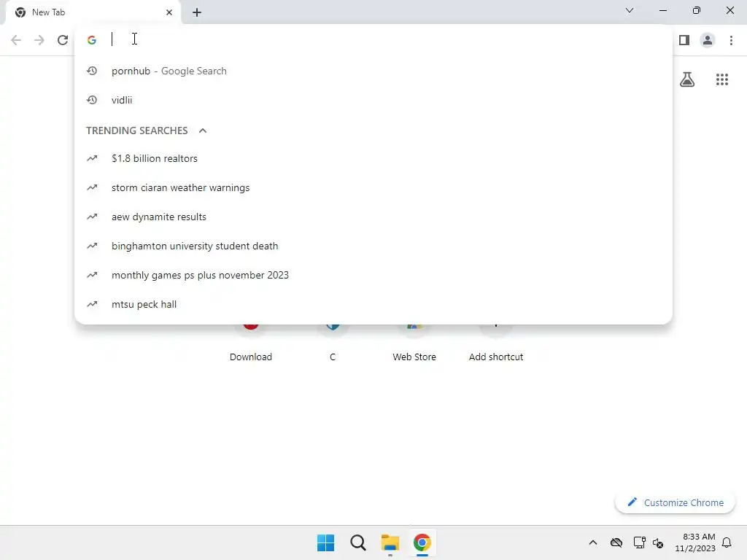The height and width of the screenshot is (560, 747).
Task: Open the Download shortcut
Action: [251, 344]
